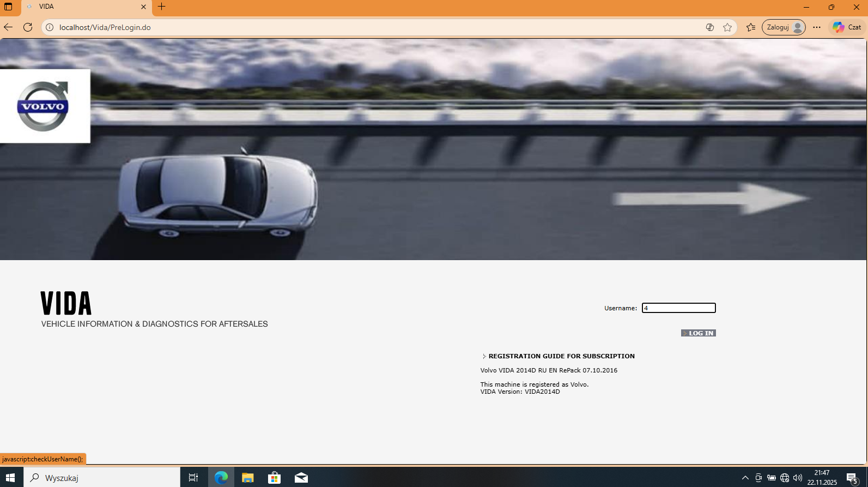Image resolution: width=868 pixels, height=487 pixels.
Task: Open tab actions menu icon
Action: coord(8,7)
